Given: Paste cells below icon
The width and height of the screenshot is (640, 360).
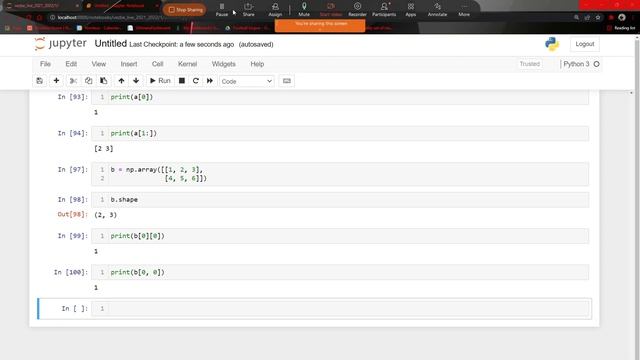Looking at the screenshot, I should tap(104, 81).
